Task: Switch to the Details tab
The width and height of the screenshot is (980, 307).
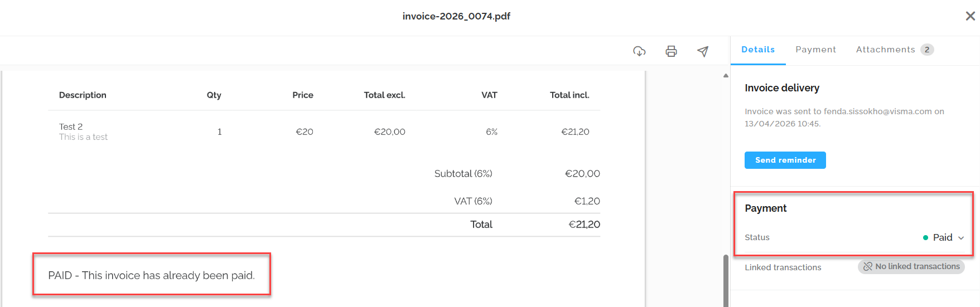Action: click(757, 50)
